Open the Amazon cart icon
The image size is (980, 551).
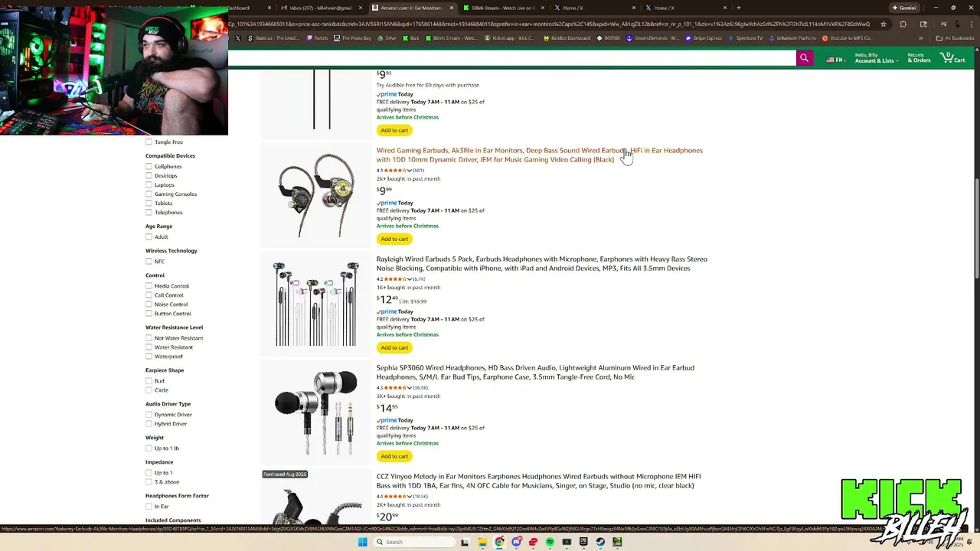pos(952,58)
